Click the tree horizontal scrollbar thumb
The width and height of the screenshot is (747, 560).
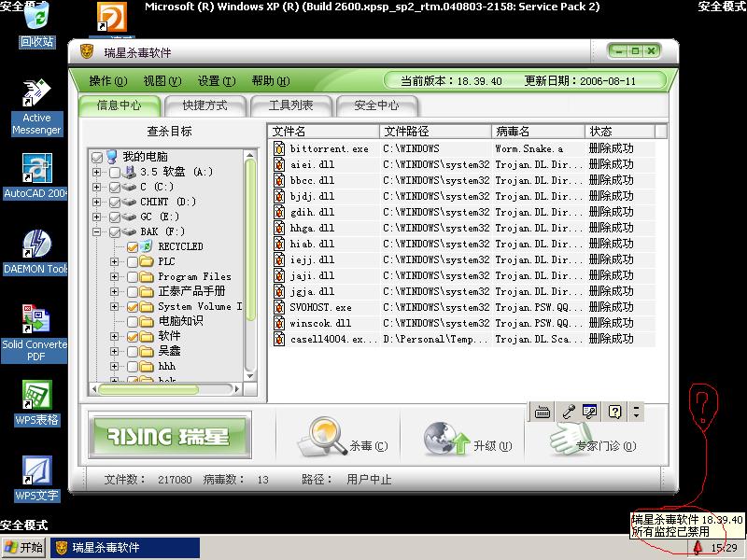(x=148, y=389)
